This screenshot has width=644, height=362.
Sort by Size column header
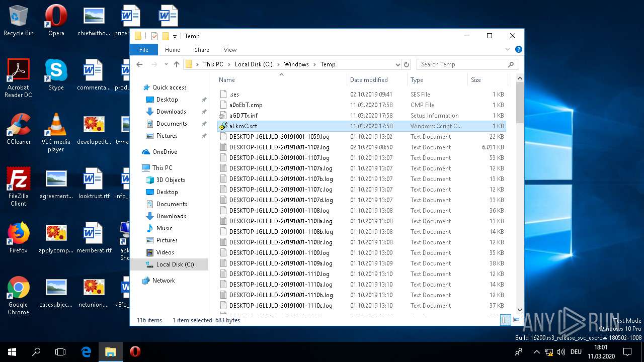click(x=487, y=80)
